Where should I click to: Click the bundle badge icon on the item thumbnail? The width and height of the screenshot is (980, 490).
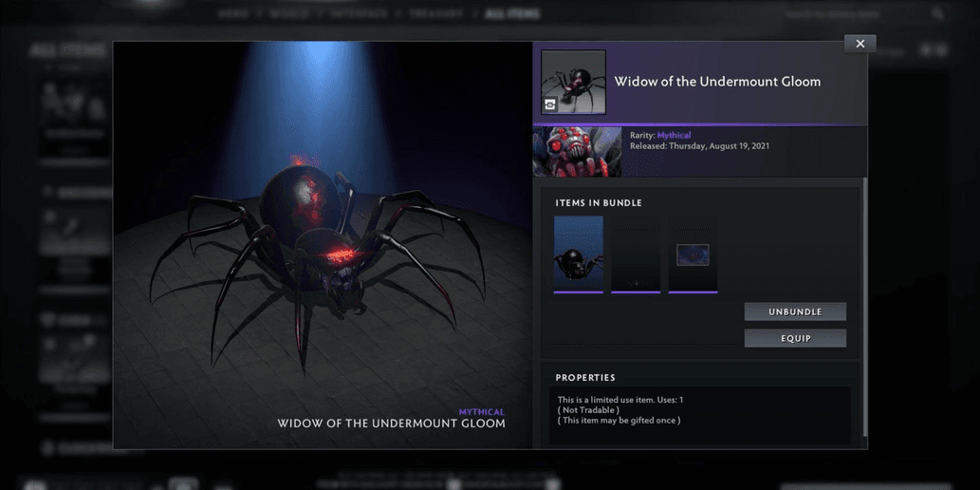click(x=550, y=105)
